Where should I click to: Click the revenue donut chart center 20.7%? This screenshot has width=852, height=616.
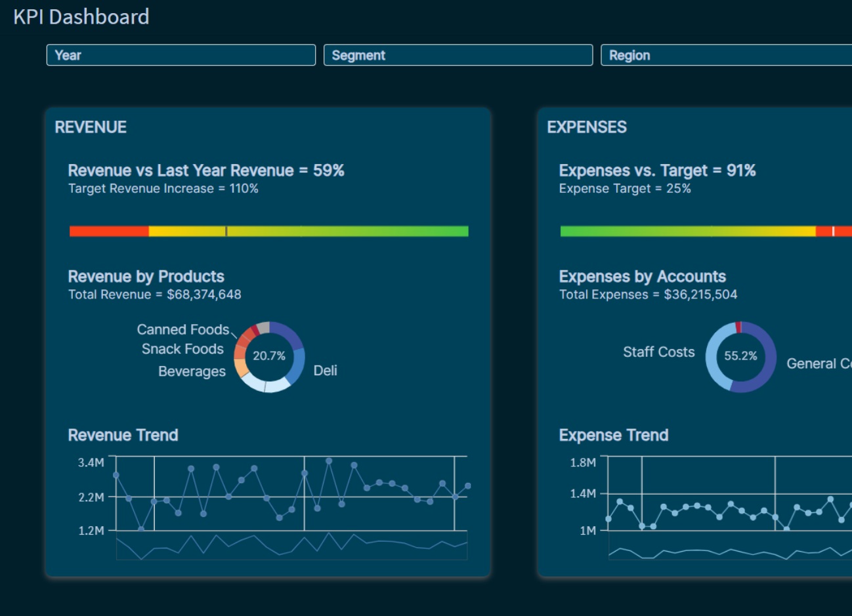pos(269,356)
